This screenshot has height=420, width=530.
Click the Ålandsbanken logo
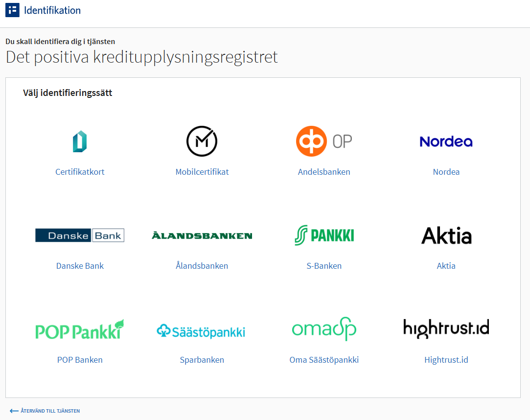coord(202,235)
